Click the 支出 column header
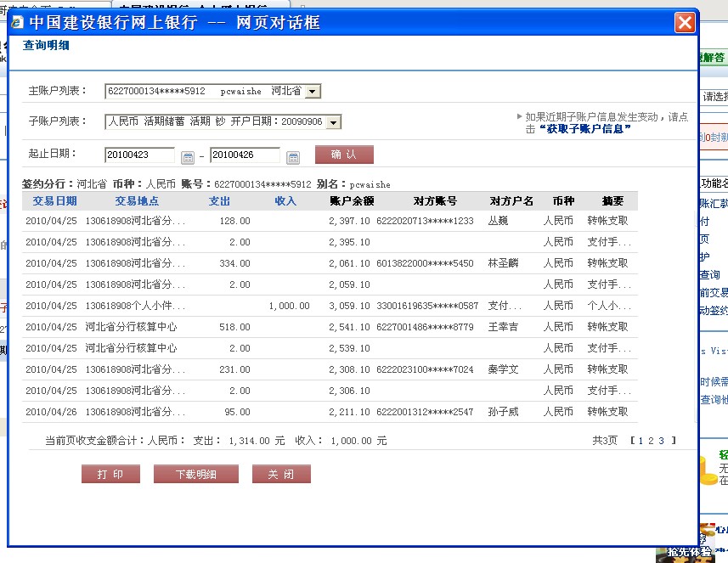728x563 pixels. coord(219,201)
